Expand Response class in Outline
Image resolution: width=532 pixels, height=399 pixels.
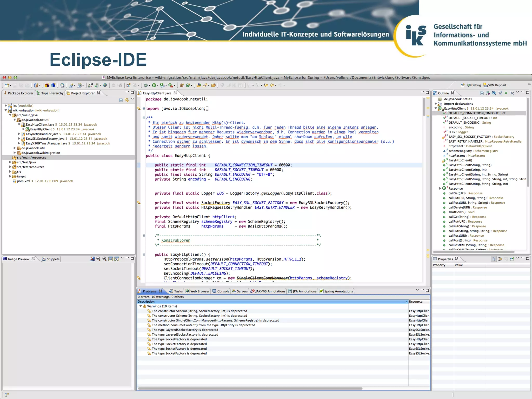click(x=440, y=189)
